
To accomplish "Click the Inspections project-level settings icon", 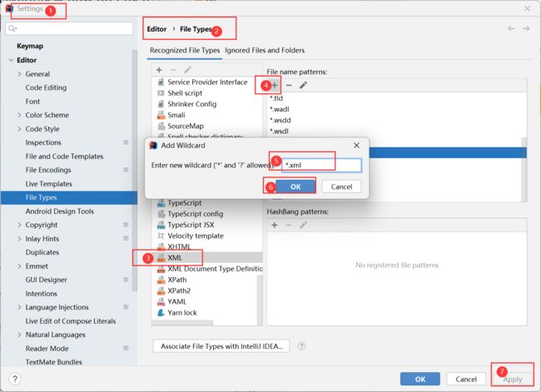I will 126,142.
